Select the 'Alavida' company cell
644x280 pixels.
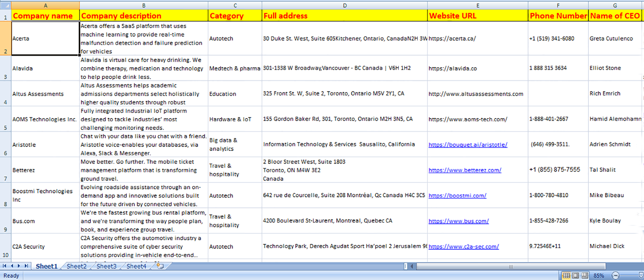45,68
